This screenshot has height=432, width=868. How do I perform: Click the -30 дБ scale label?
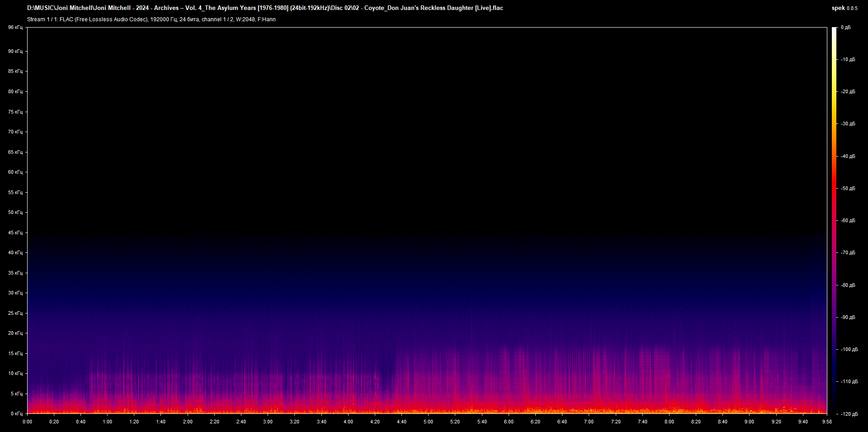(848, 124)
